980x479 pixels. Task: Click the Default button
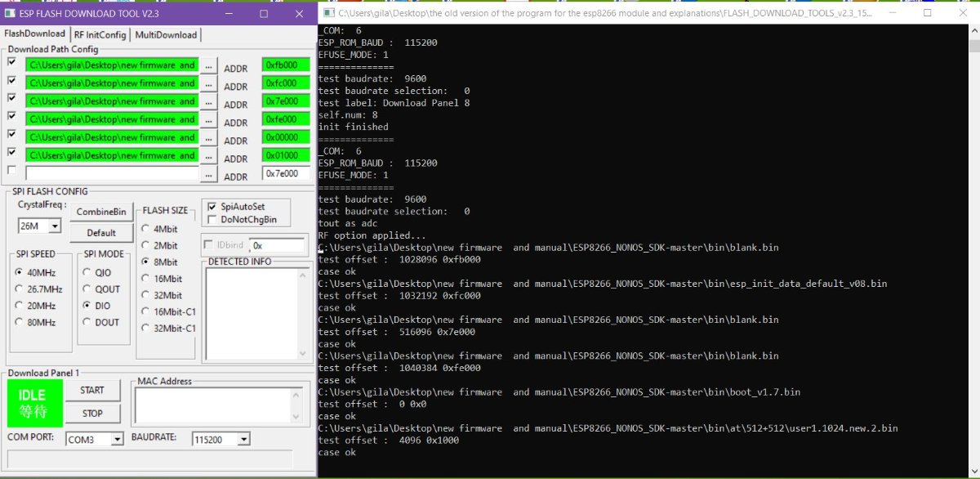pyautogui.click(x=101, y=233)
